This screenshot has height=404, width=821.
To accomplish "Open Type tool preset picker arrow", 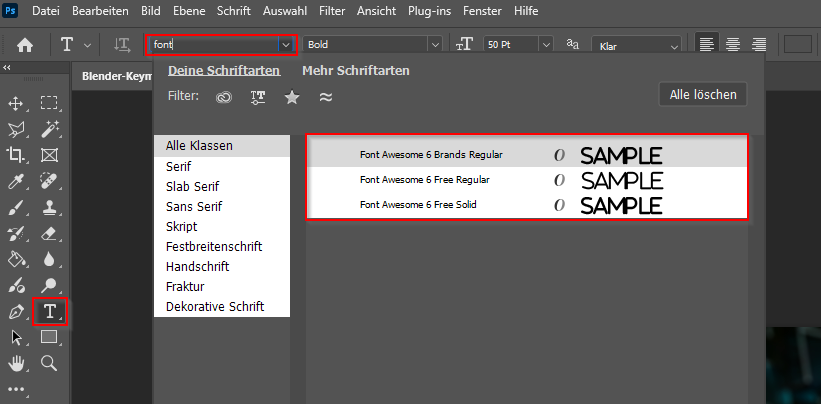I will coord(87,46).
